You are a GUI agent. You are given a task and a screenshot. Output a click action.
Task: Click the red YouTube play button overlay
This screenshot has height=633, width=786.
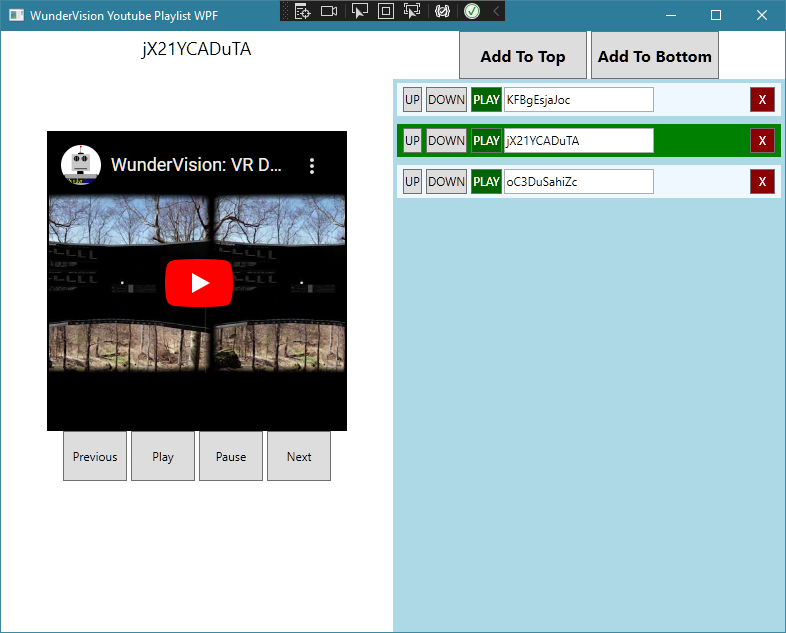199,283
